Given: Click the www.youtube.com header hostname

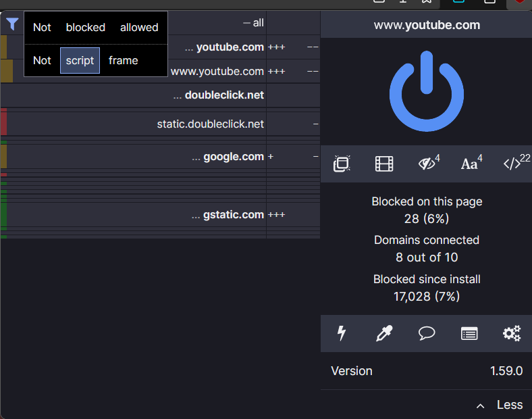Looking at the screenshot, I should [x=427, y=25].
